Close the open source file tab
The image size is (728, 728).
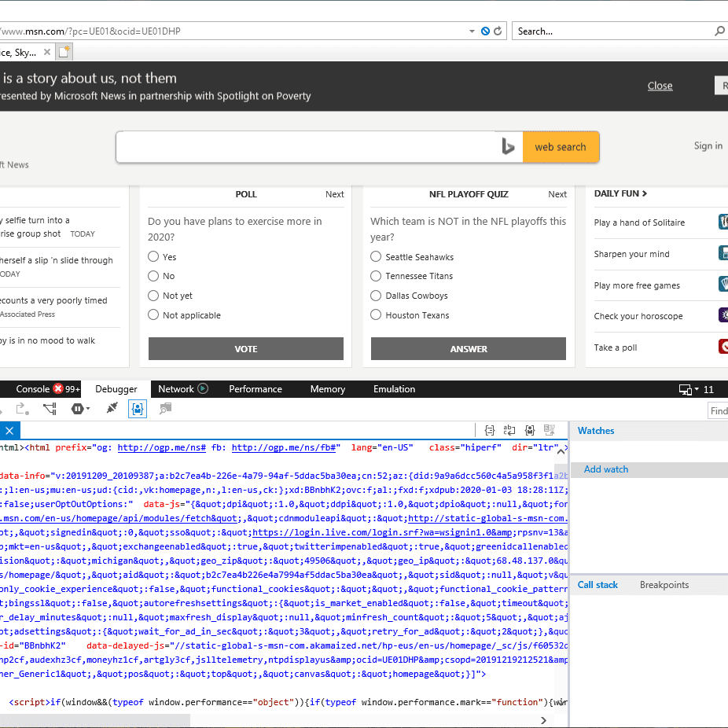[x=9, y=431]
